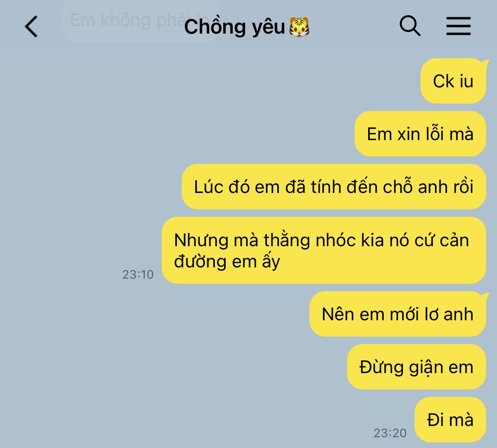497x448 pixels.
Task: Tap the word "đường em ấy" in the long bubble
Action: pos(227,262)
